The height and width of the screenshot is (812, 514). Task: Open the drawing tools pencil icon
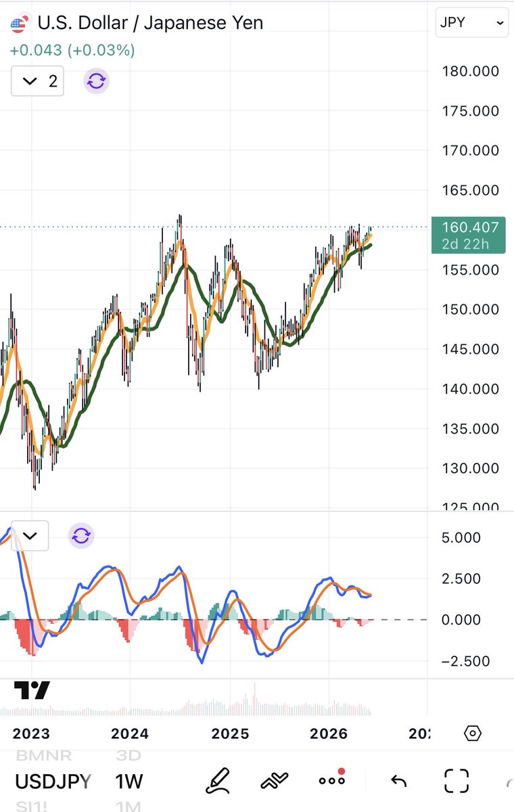tap(220, 781)
